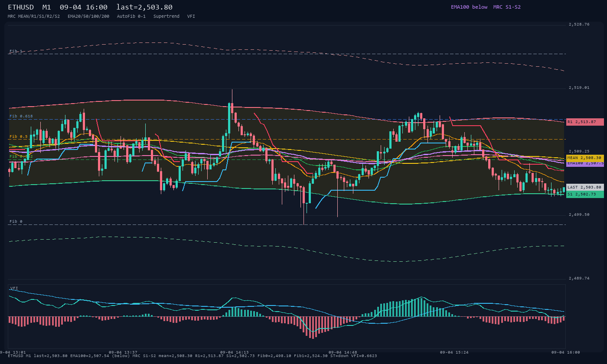Click the 'VFI' legend label in header
The image size is (607, 364).
click(191, 16)
